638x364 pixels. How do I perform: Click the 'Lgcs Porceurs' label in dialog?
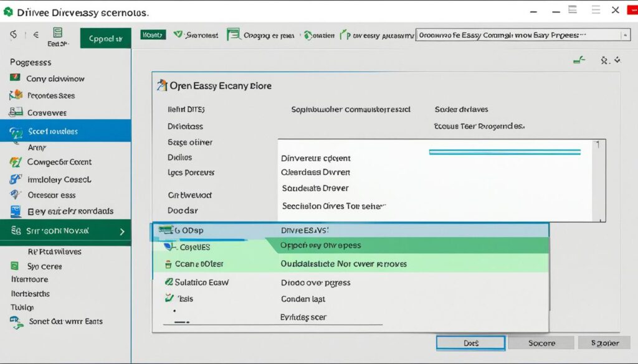(191, 172)
